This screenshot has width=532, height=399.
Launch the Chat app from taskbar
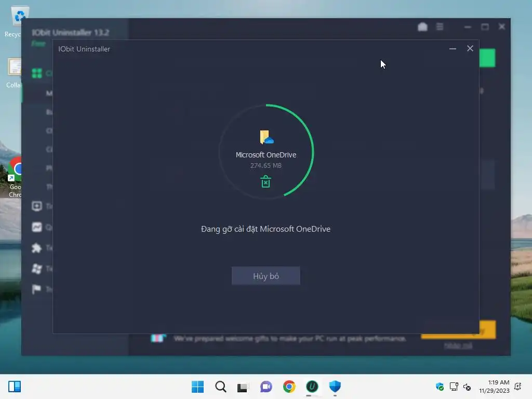[266, 387]
